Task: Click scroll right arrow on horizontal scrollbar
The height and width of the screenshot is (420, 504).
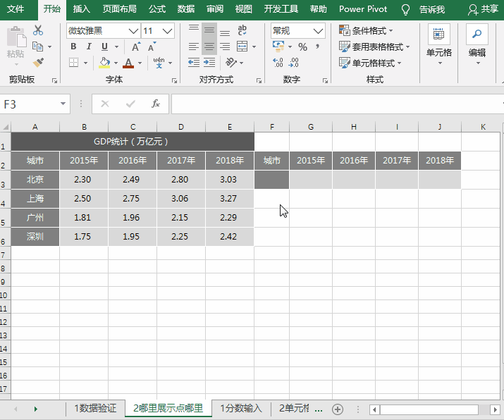Action: (495, 409)
